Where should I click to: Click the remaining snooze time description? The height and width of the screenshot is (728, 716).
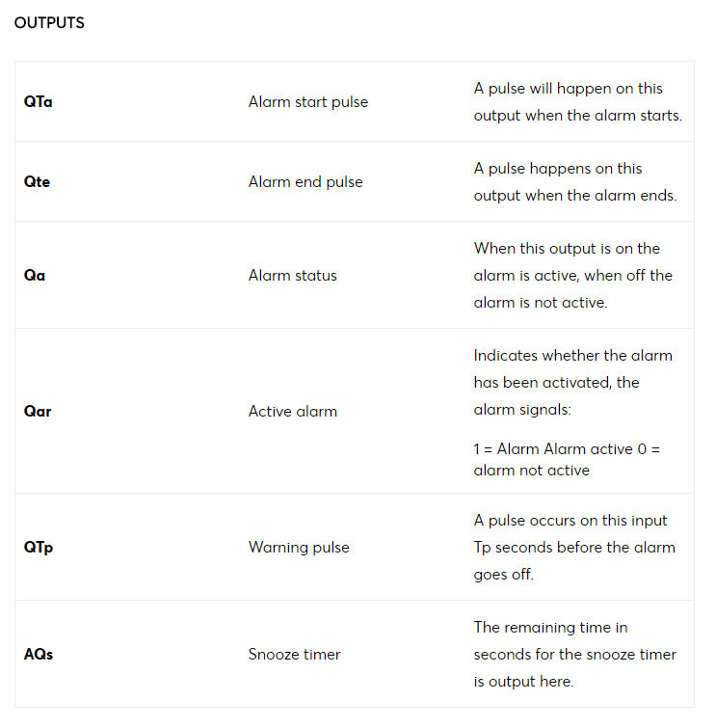575,654
